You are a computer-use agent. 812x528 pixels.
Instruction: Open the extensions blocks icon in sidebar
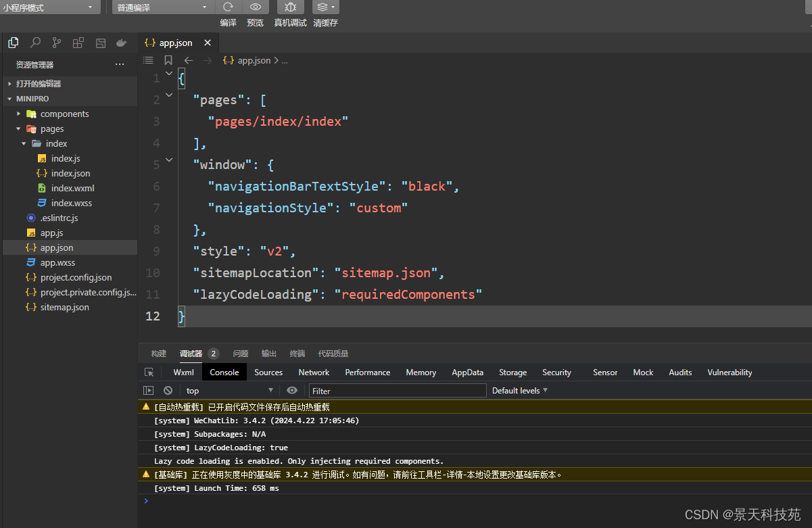click(x=78, y=43)
